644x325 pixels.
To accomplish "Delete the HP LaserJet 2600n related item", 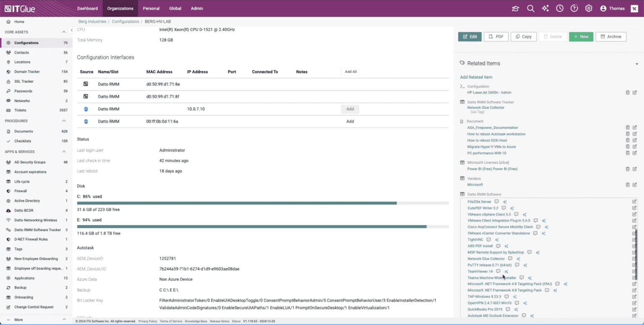I will [x=628, y=93].
